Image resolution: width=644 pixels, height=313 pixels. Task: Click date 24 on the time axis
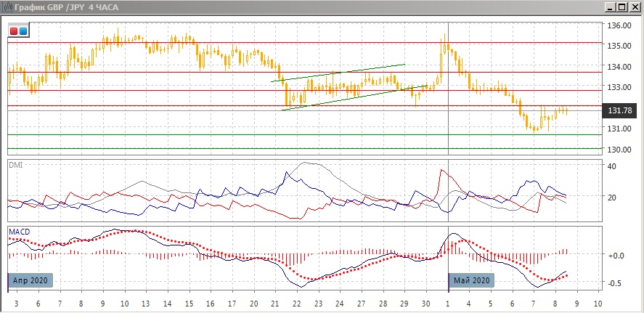(x=340, y=304)
